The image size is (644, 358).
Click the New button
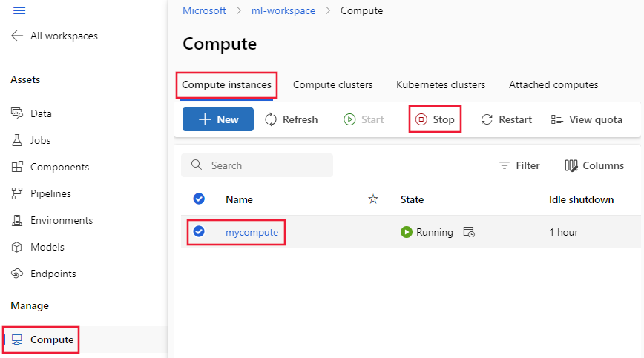[x=218, y=119]
